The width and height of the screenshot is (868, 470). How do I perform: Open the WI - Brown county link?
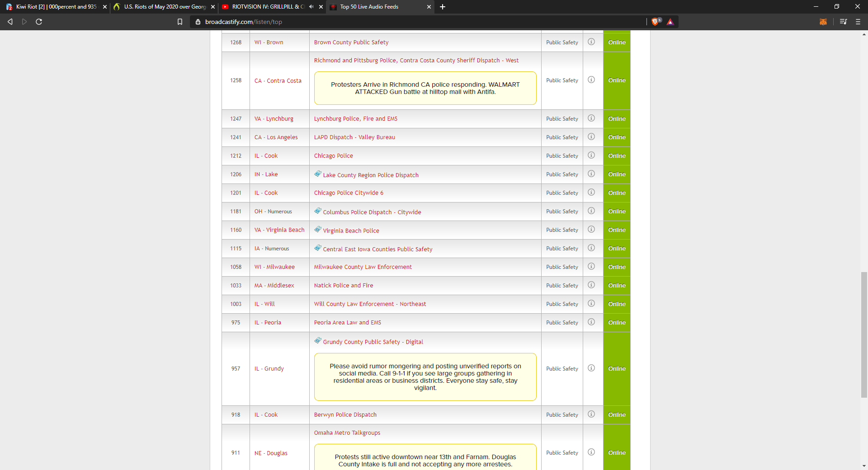[x=269, y=42]
